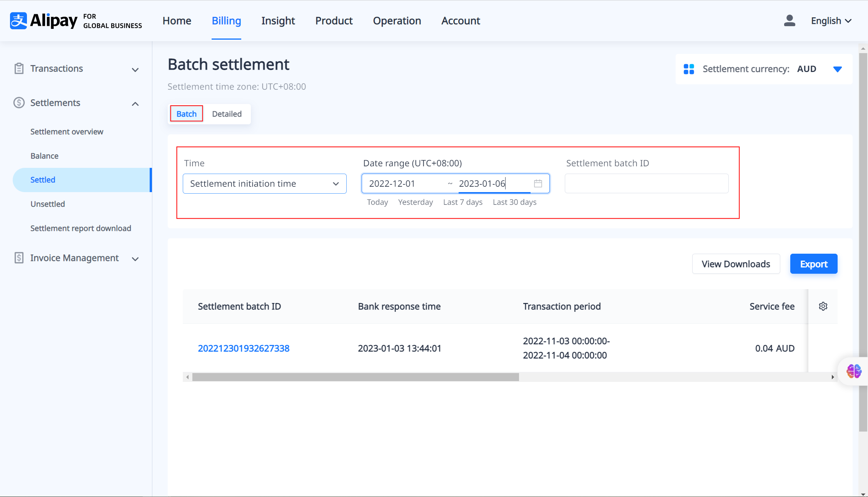Click the table column settings gear icon

(x=823, y=306)
